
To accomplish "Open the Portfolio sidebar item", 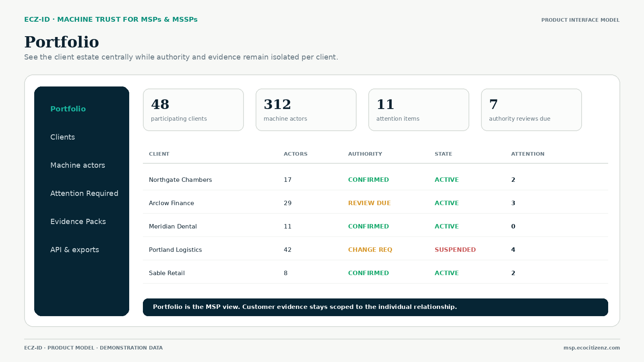I will 68,109.
